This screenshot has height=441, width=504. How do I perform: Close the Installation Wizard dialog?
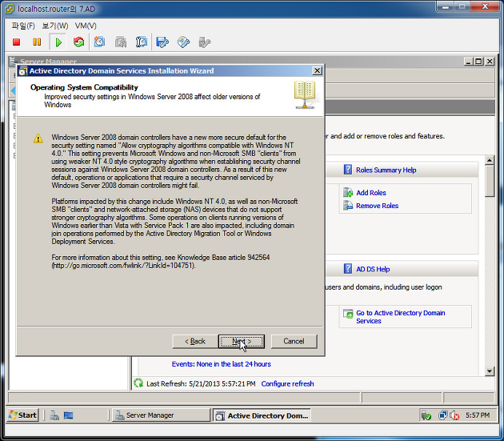317,70
